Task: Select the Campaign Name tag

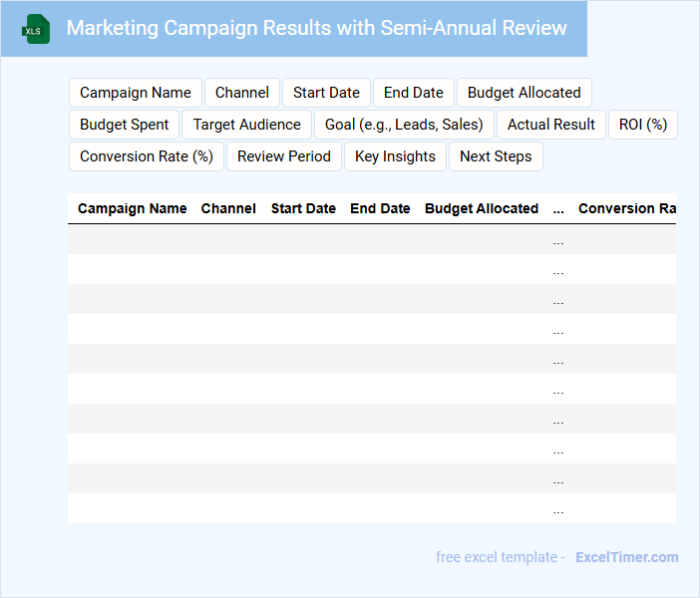Action: [136, 93]
